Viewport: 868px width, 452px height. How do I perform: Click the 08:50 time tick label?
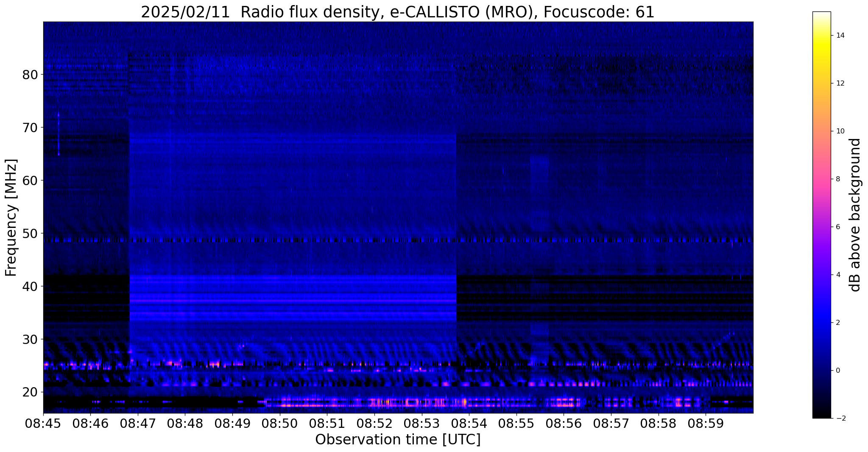279,423
